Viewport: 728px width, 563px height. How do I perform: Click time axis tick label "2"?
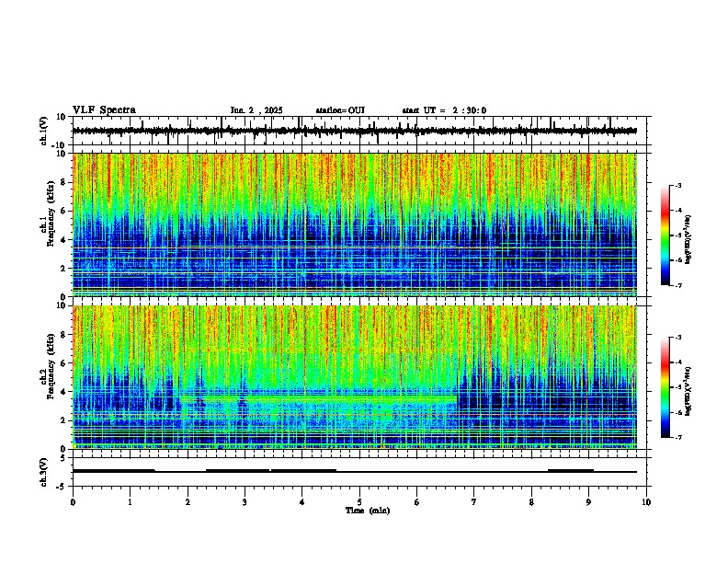point(188,502)
